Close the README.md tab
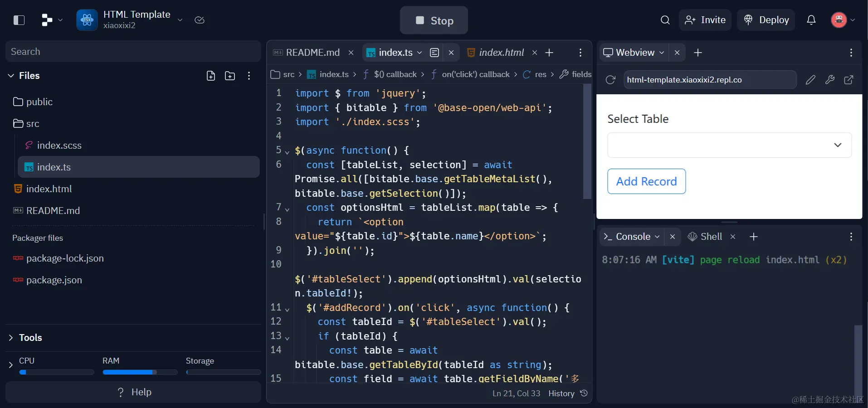868x408 pixels. (351, 53)
